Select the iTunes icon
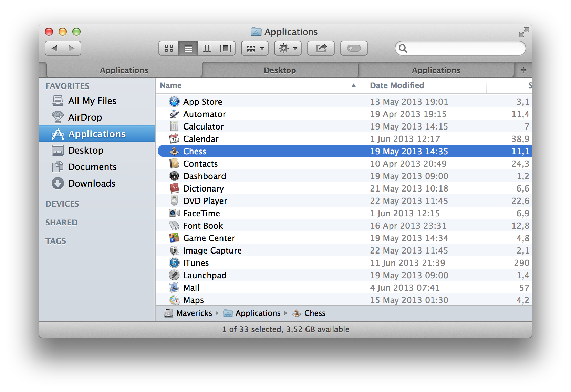571x392 pixels. tap(174, 263)
